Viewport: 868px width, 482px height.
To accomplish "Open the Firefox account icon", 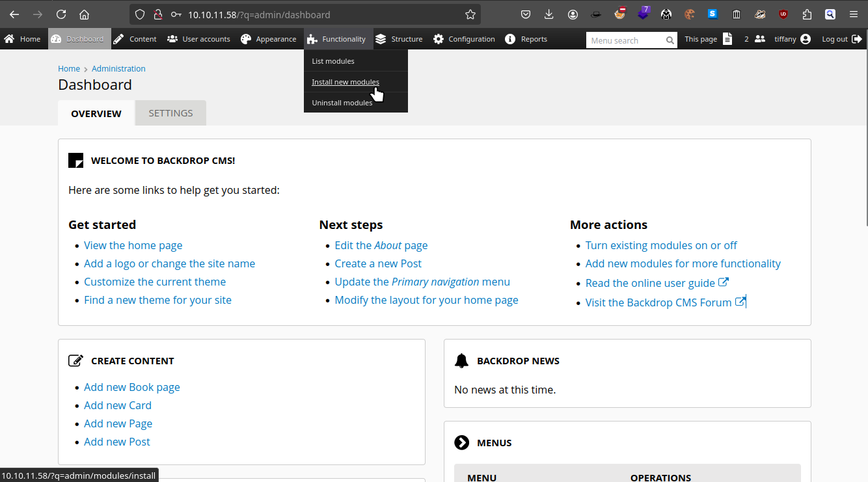I will (x=573, y=14).
